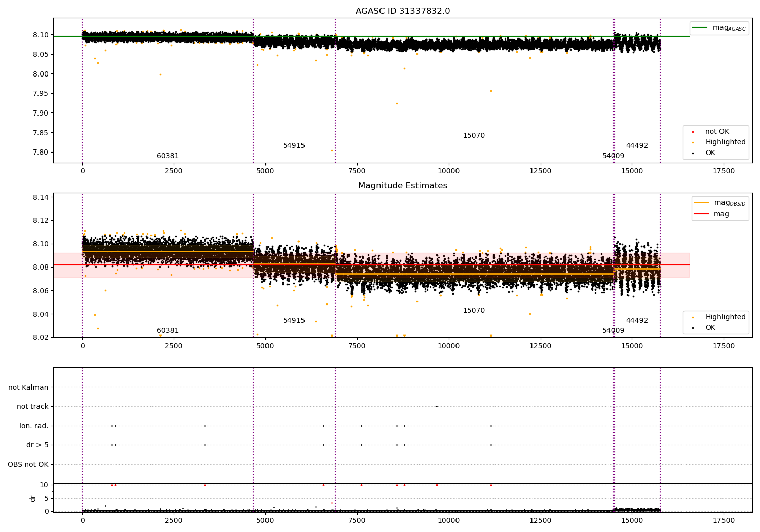Screen dimensions: 760x532
Task: Click the 'dr' y-axis label
Action: (33, 498)
